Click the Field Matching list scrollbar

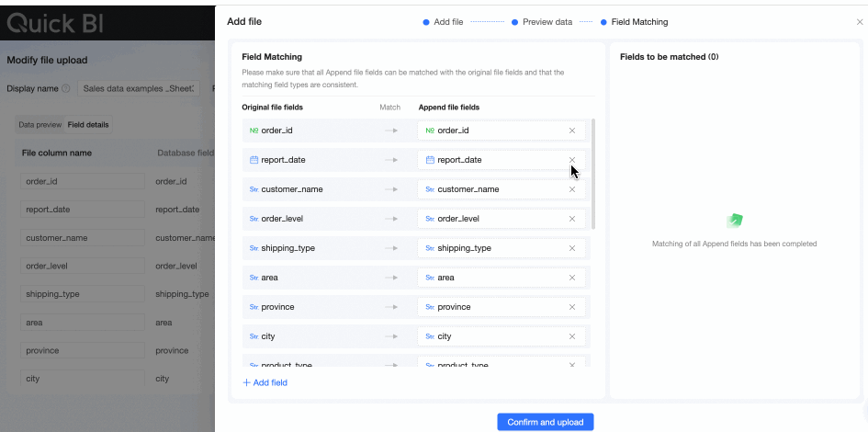click(x=593, y=173)
